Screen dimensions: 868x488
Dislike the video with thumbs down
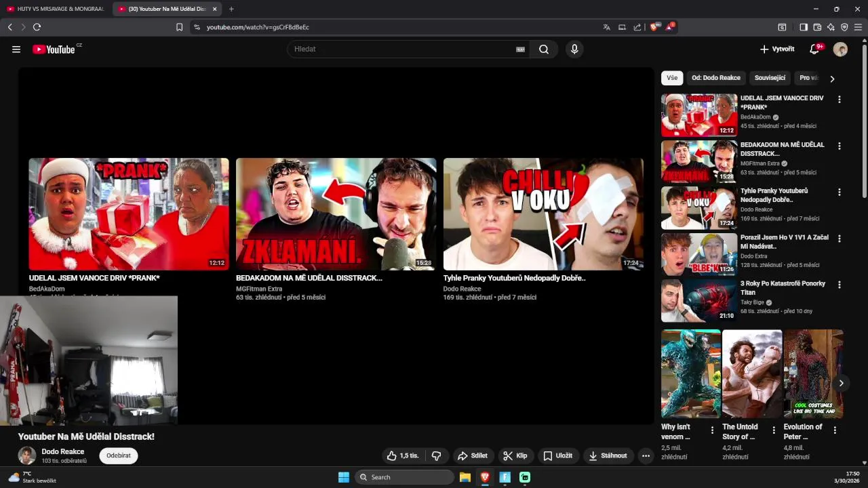(x=437, y=455)
